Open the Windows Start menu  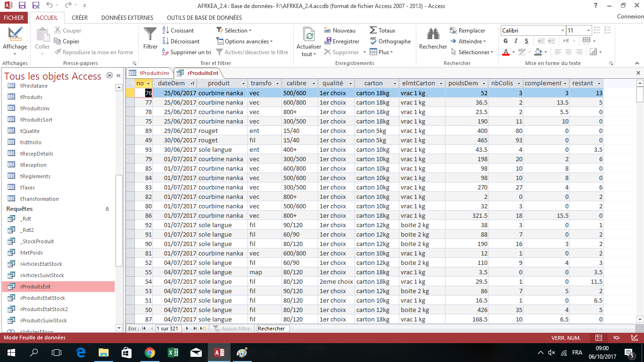point(11,352)
